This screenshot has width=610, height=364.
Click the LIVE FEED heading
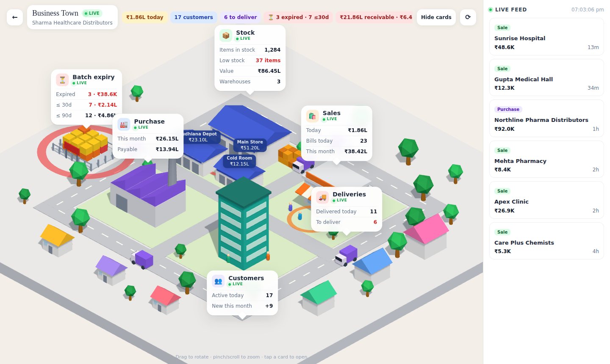511,9
